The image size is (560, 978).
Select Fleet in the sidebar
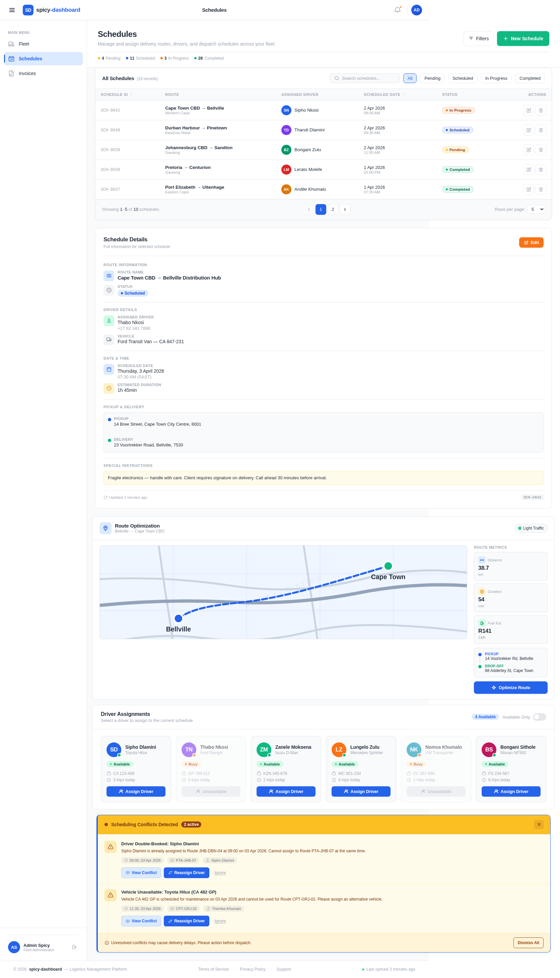click(24, 44)
